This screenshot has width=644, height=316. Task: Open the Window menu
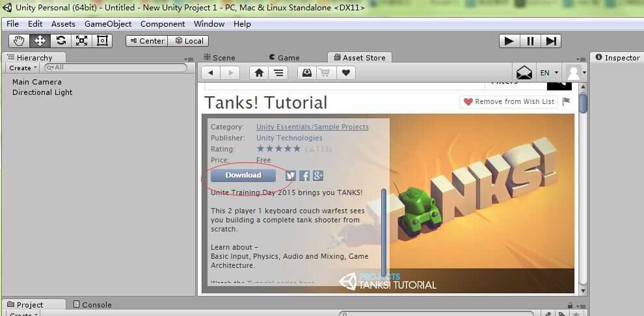coord(209,24)
